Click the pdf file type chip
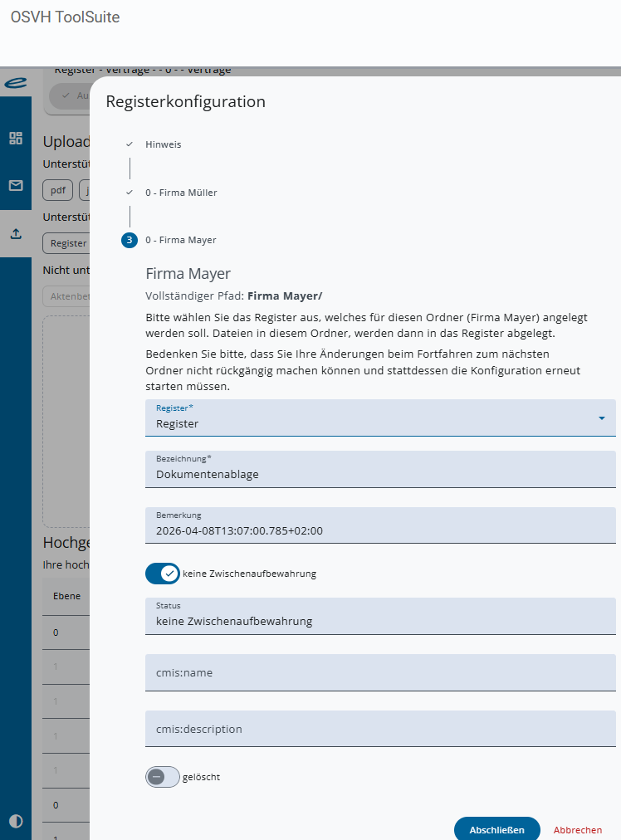Viewport: 621px width, 840px height. (x=58, y=190)
